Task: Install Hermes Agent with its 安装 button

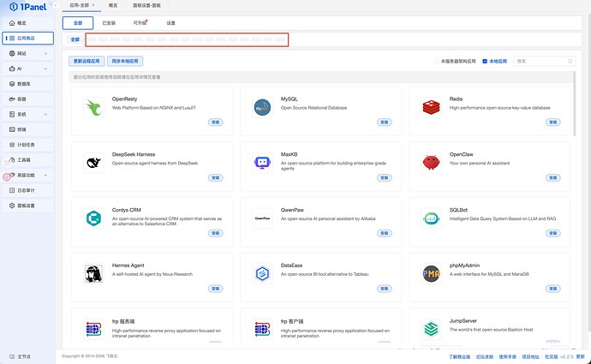Action: click(x=216, y=289)
